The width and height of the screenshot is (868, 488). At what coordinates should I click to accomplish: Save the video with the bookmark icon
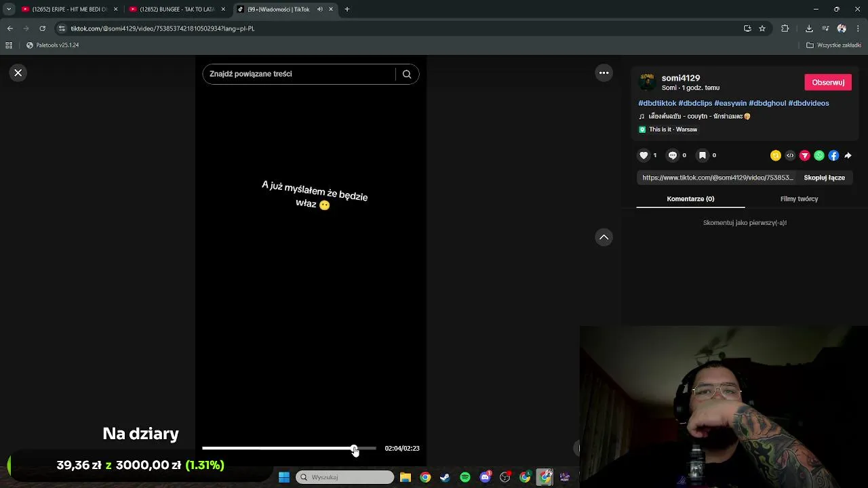click(703, 155)
